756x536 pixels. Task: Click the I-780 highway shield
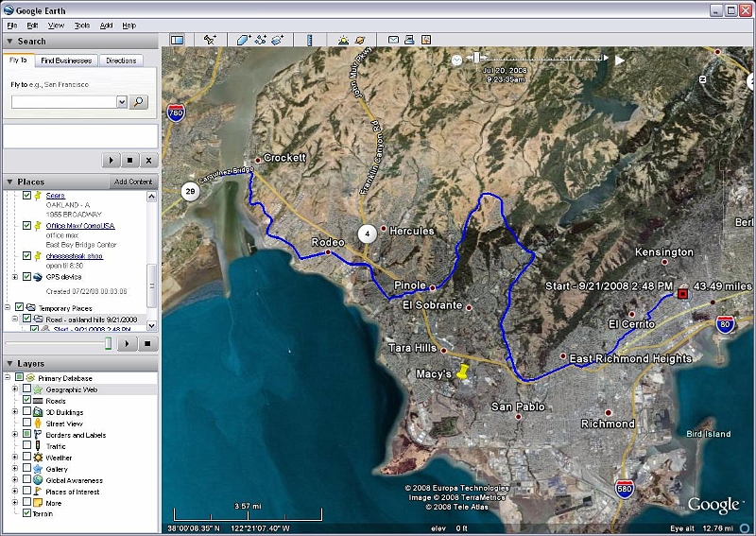click(176, 112)
